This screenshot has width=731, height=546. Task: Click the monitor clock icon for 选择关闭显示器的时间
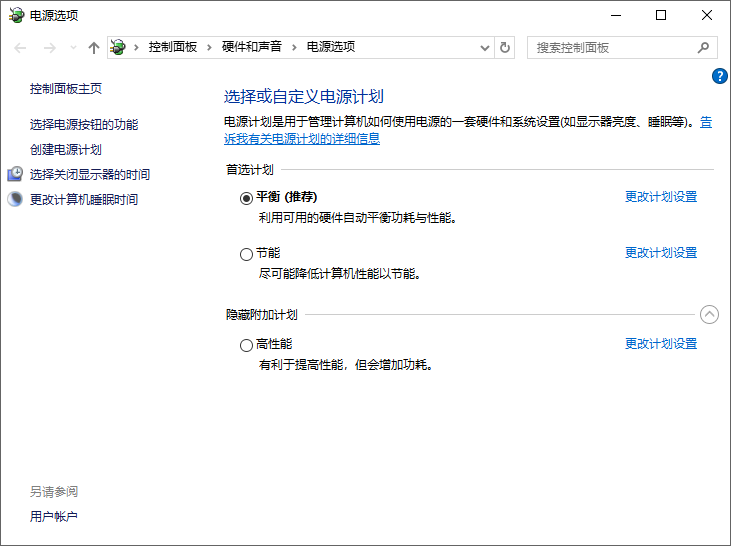point(15,174)
